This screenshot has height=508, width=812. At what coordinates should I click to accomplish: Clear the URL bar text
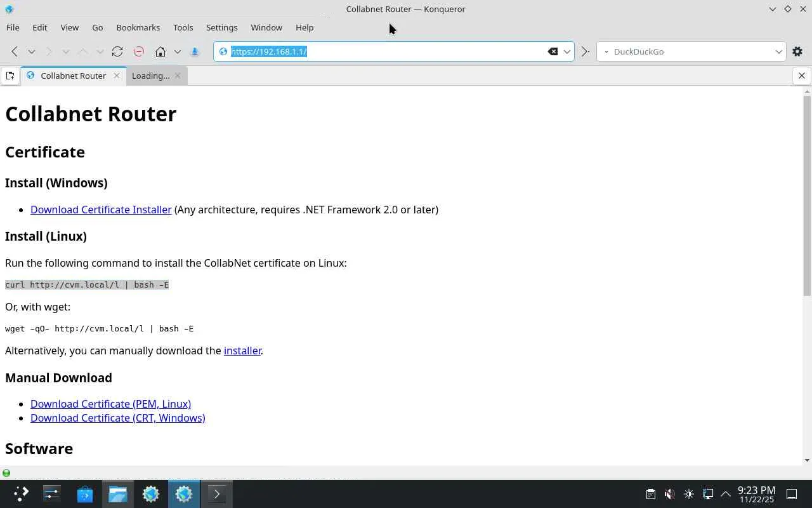pos(553,51)
